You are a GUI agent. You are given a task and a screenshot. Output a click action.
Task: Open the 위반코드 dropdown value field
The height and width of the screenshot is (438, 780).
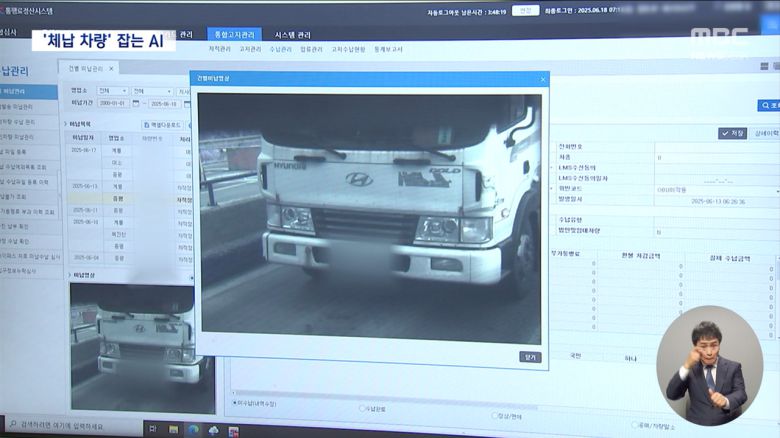point(716,190)
